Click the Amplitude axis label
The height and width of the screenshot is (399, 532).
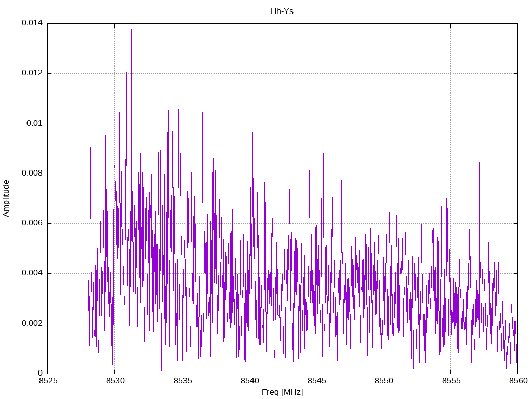[6, 198]
